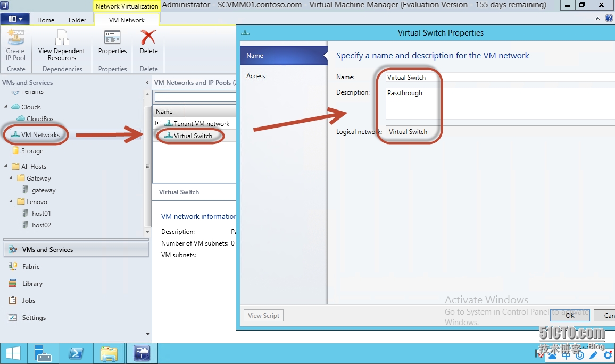Screen dimensions: 615x364
Task: Click the red X Delete ribbon button
Action: [148, 42]
